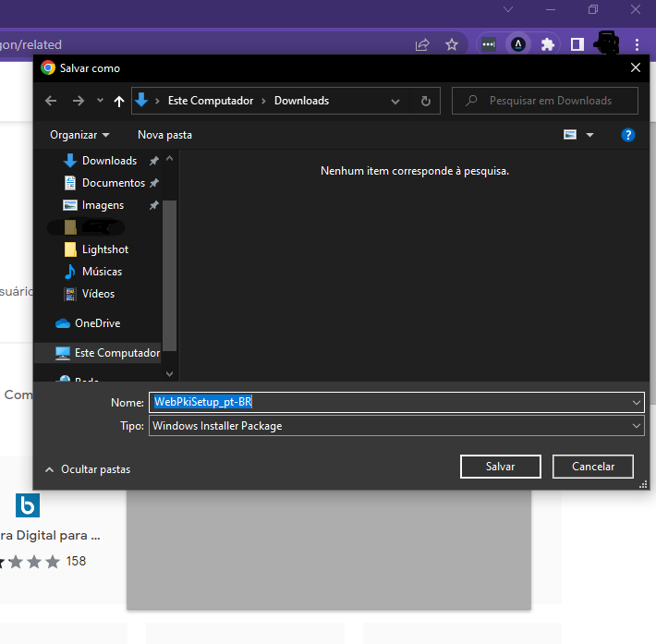Open Vídeos in sidebar

pyautogui.click(x=89, y=294)
